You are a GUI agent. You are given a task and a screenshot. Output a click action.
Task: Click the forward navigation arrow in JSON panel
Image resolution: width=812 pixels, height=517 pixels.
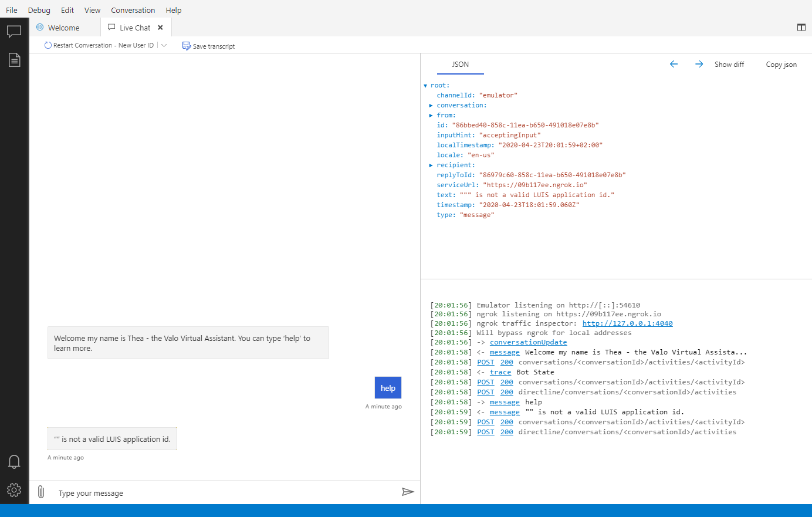click(x=699, y=64)
